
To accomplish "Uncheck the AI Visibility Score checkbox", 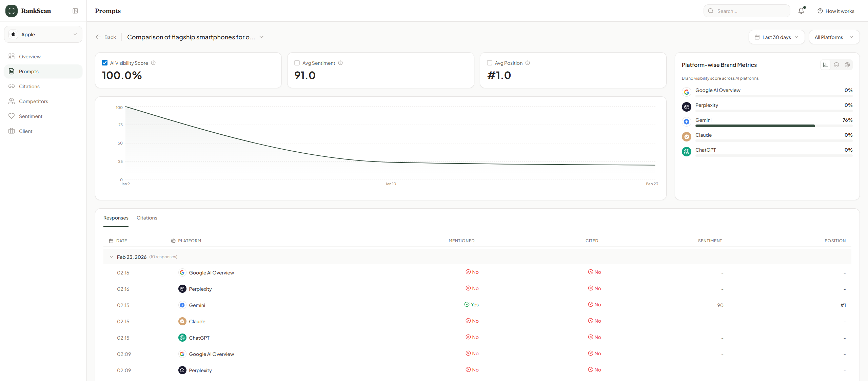I will click(105, 63).
